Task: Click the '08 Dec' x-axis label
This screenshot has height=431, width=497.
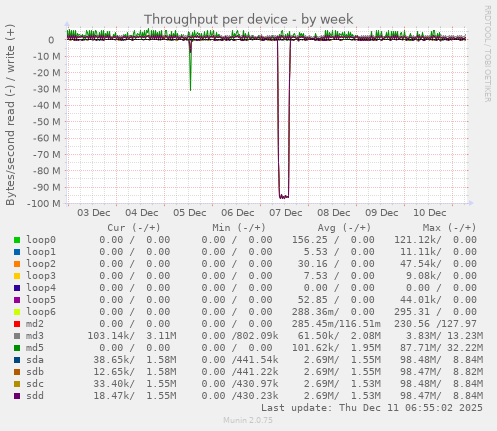Action: click(334, 213)
